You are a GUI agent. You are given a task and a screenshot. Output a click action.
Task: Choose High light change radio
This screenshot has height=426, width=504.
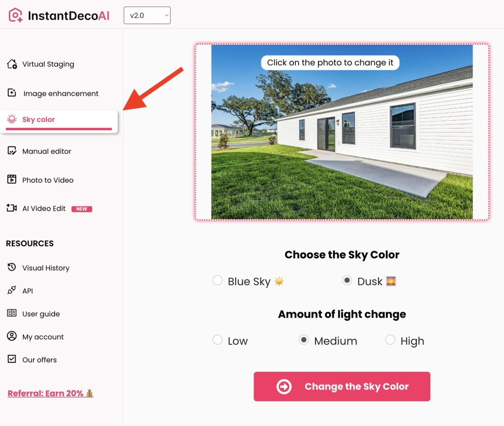click(390, 339)
